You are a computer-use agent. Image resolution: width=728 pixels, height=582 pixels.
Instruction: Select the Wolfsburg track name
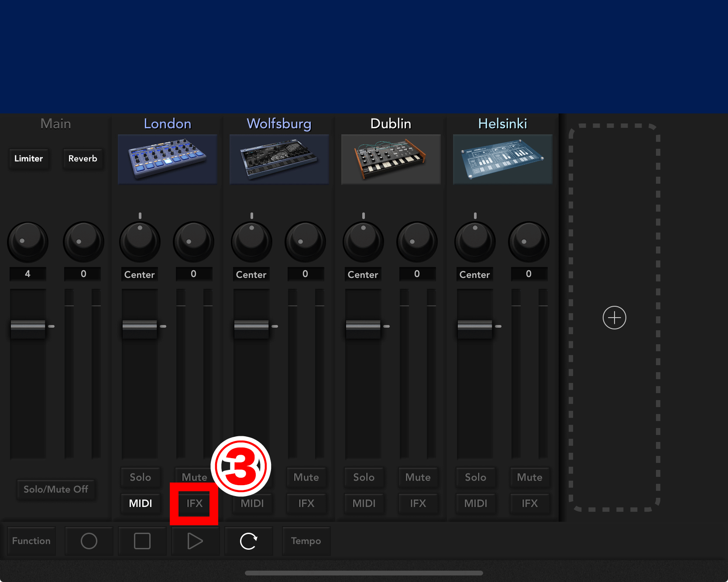(x=279, y=124)
